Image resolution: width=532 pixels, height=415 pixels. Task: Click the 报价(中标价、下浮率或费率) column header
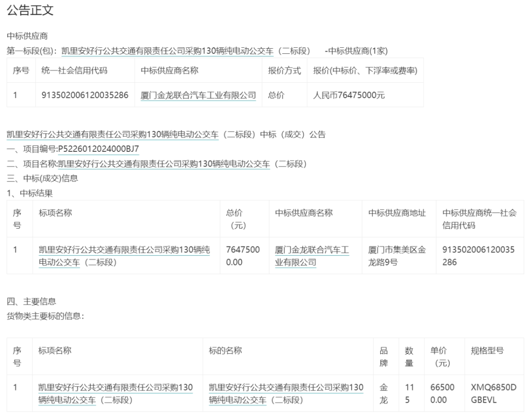pyautogui.click(x=365, y=70)
